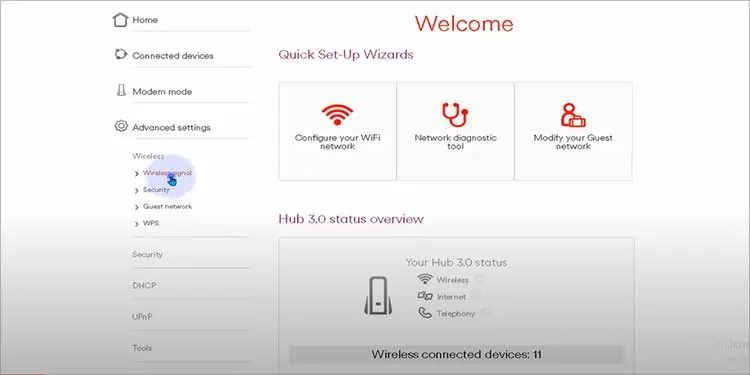Launch the Network diagnostic tool
The width and height of the screenshot is (750, 375).
coord(455,131)
